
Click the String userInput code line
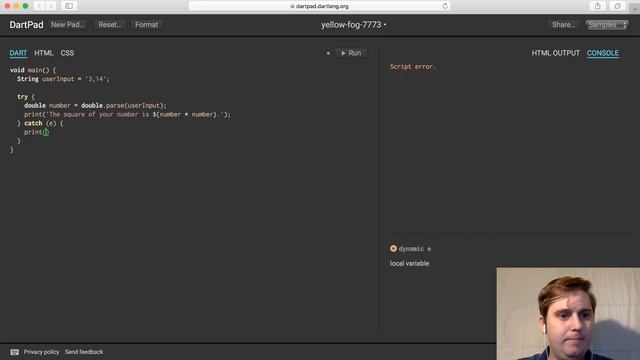tap(63, 79)
